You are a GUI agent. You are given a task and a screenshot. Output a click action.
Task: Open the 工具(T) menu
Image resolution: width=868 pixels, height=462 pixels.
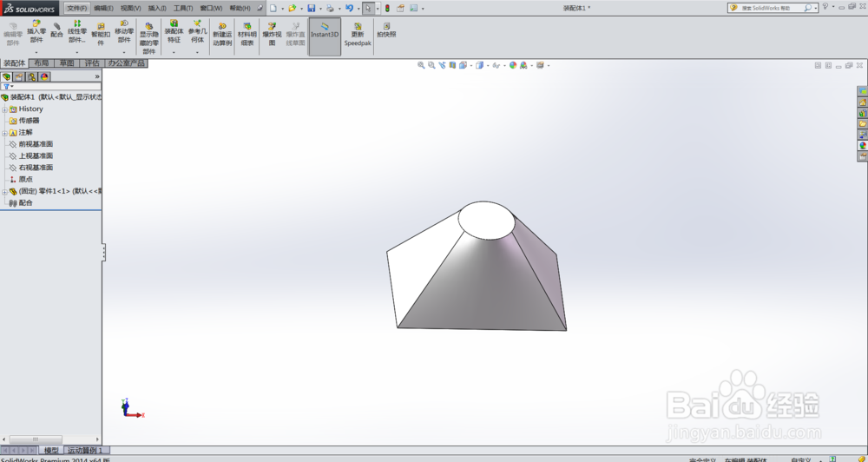tap(183, 8)
